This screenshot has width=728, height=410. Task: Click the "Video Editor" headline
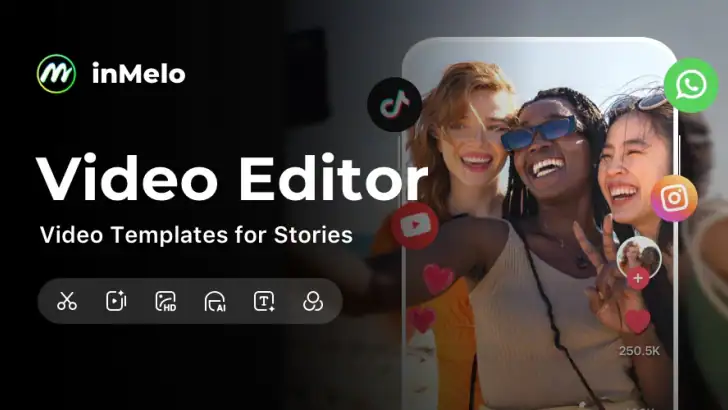(232, 178)
